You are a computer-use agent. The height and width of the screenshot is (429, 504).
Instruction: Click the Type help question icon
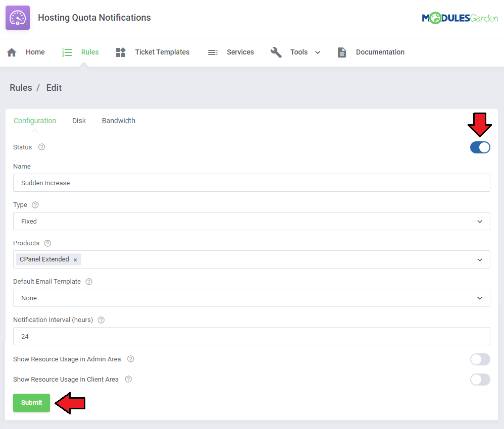click(x=35, y=205)
